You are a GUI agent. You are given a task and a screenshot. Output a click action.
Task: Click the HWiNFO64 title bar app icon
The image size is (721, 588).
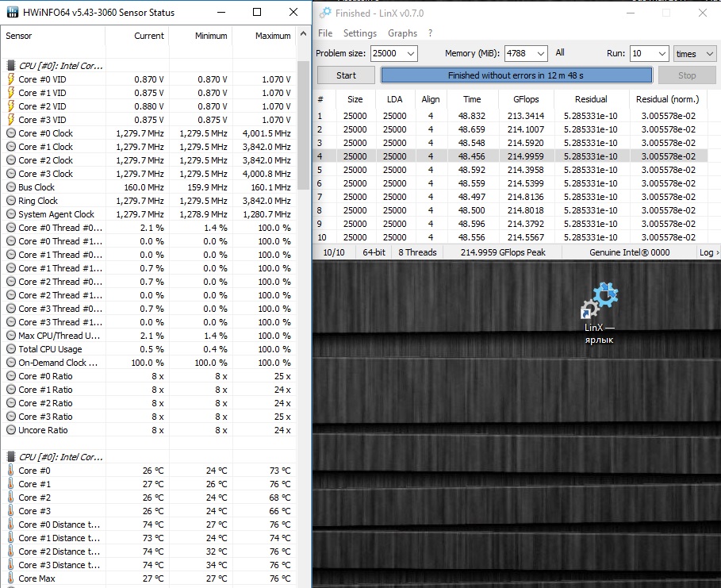(x=13, y=13)
